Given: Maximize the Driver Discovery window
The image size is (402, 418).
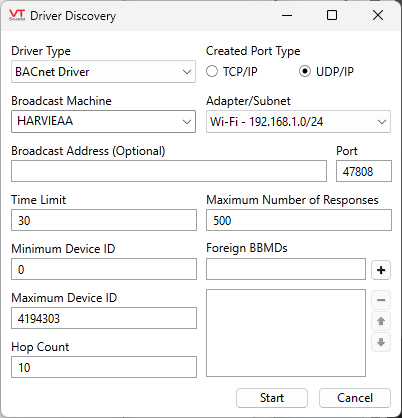Looking at the screenshot, I should tap(332, 15).
